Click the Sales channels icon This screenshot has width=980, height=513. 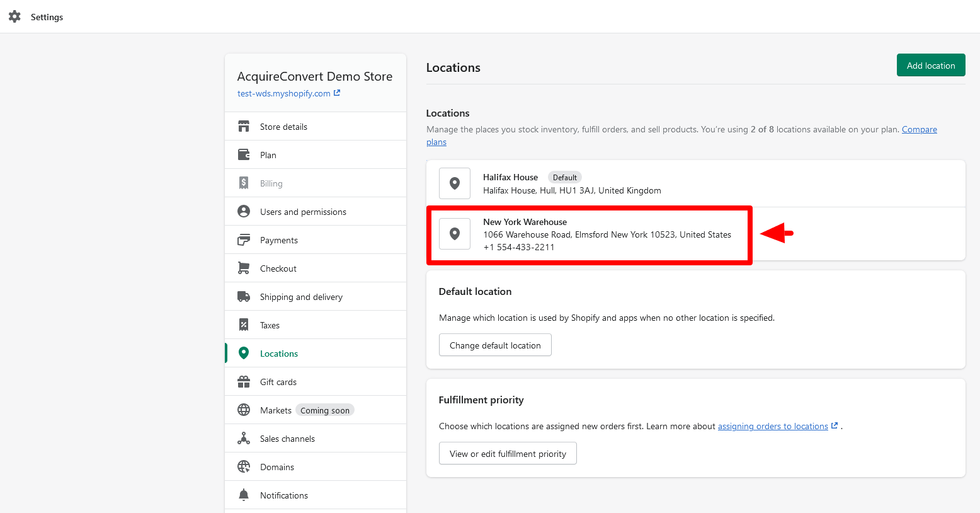point(244,439)
